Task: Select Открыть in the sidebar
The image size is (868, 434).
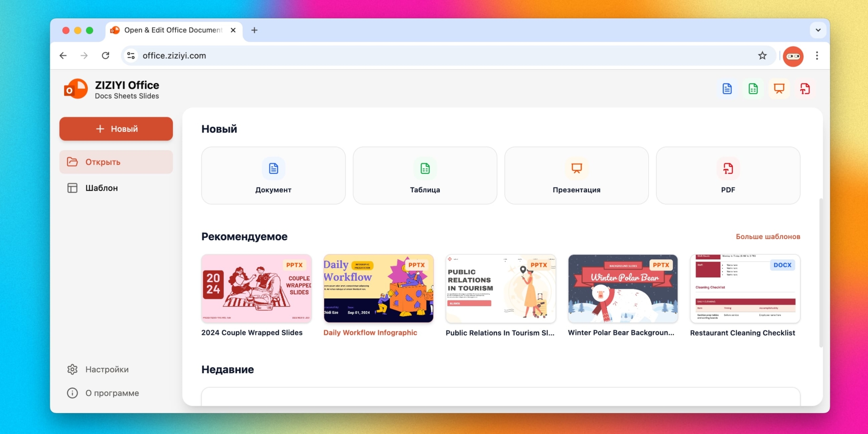Action: coord(116,162)
